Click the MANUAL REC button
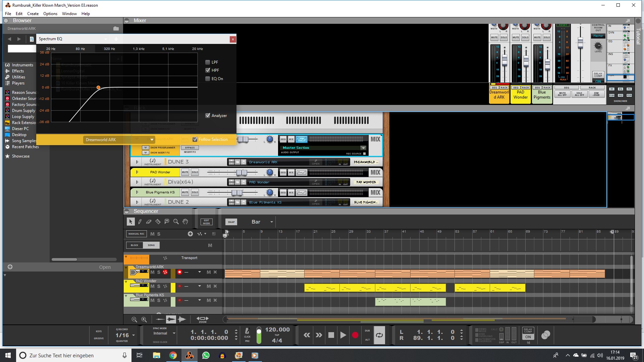The image size is (644, 362). [x=136, y=234]
